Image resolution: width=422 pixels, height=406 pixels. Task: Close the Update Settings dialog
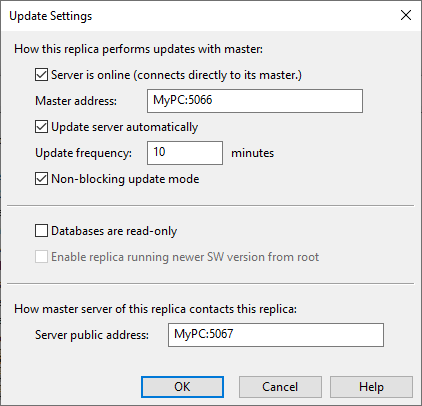[406, 15]
